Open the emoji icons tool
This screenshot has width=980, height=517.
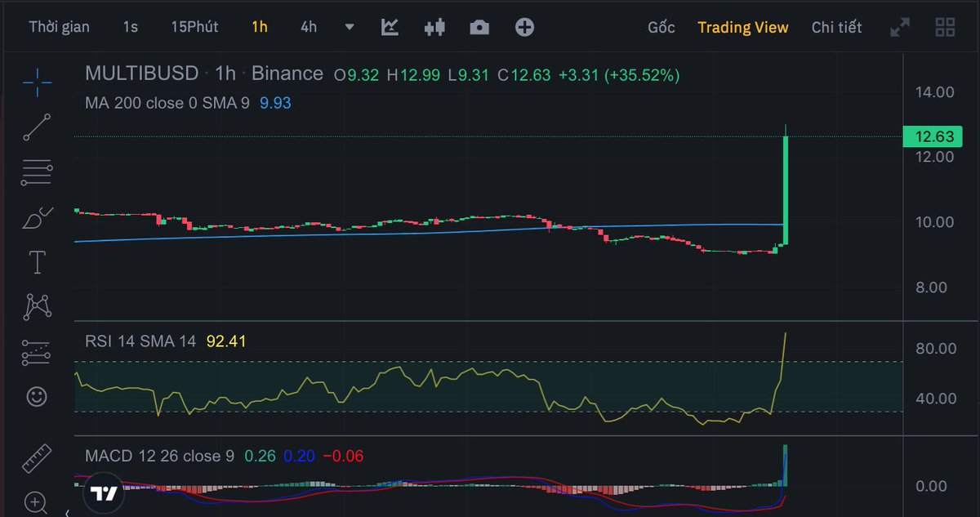(x=37, y=397)
